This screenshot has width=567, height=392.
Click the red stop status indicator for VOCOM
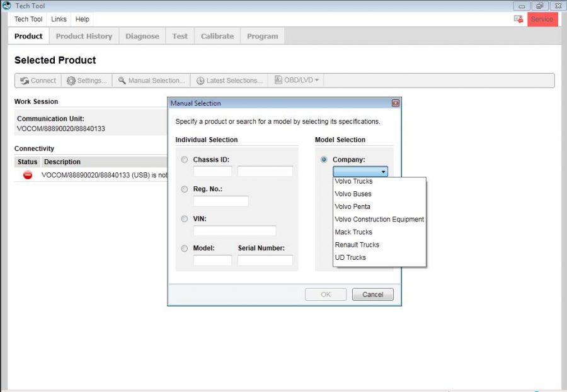26,175
